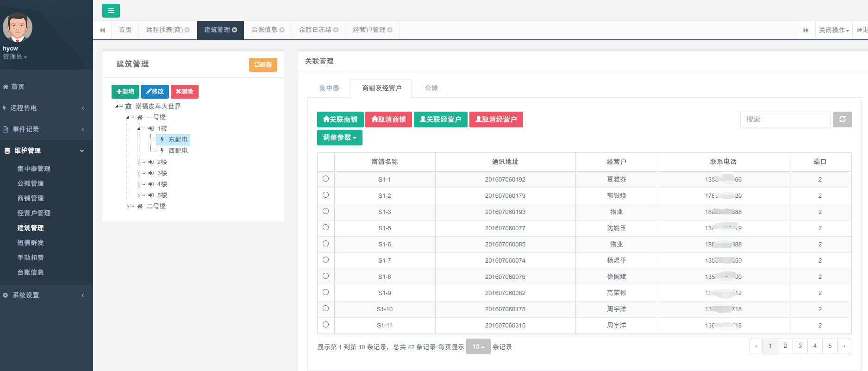
Task: Close the 建筑管理 tab using its X icon
Action: point(235,30)
